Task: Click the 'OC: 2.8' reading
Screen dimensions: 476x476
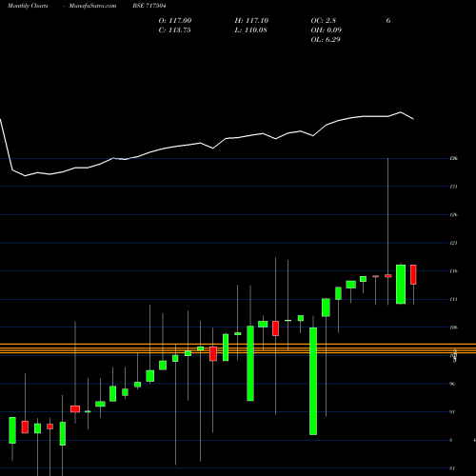Action: 323,21
